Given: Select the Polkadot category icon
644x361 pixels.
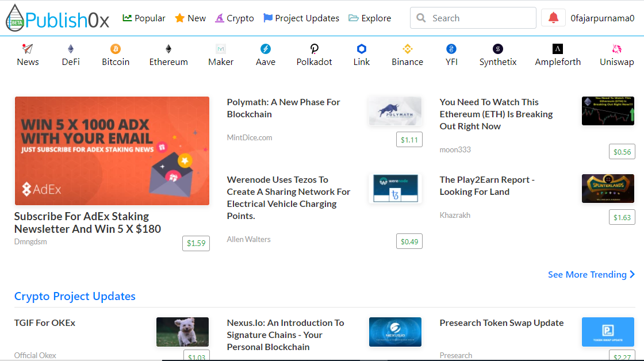Looking at the screenshot, I should click(314, 49).
